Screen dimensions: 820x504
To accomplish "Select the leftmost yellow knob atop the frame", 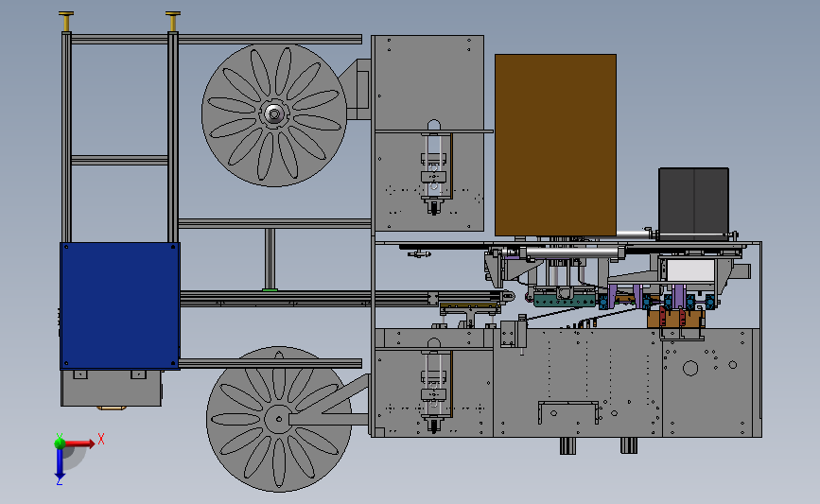I will [66, 21].
